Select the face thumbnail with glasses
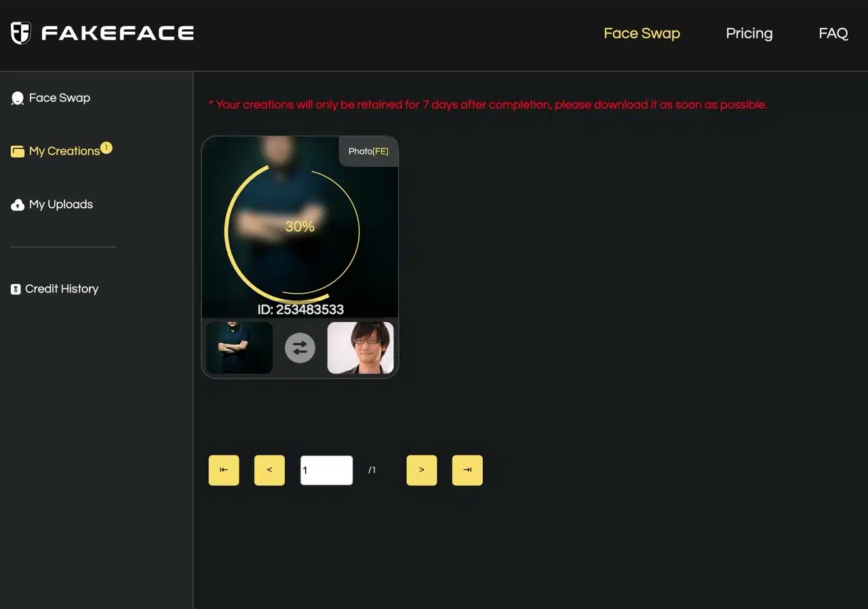The image size is (868, 609). pos(360,348)
